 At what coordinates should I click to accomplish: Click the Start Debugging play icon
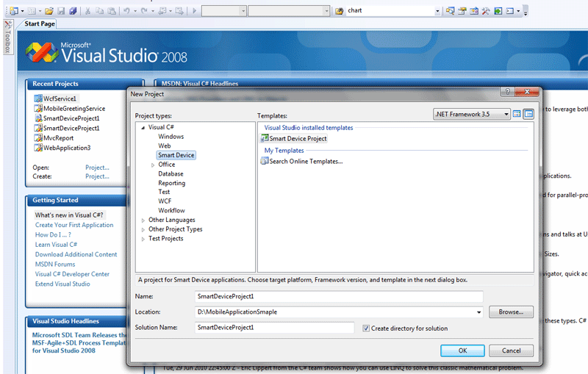pyautogui.click(x=194, y=11)
